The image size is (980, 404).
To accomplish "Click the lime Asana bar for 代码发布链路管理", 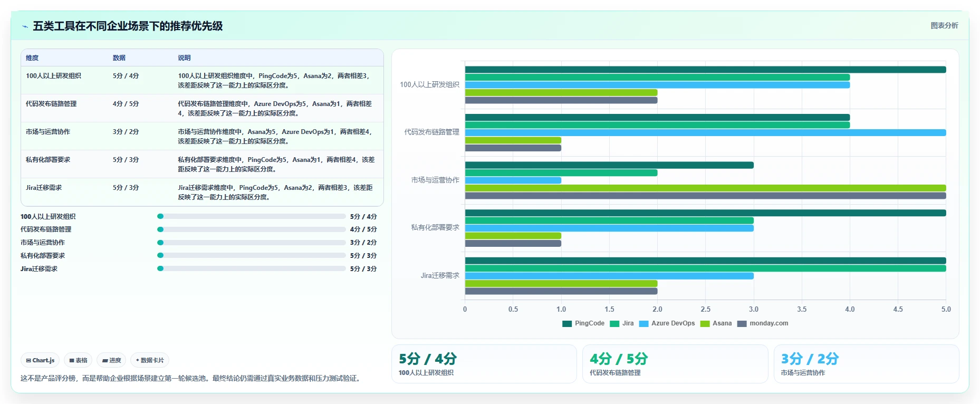I will [x=513, y=141].
